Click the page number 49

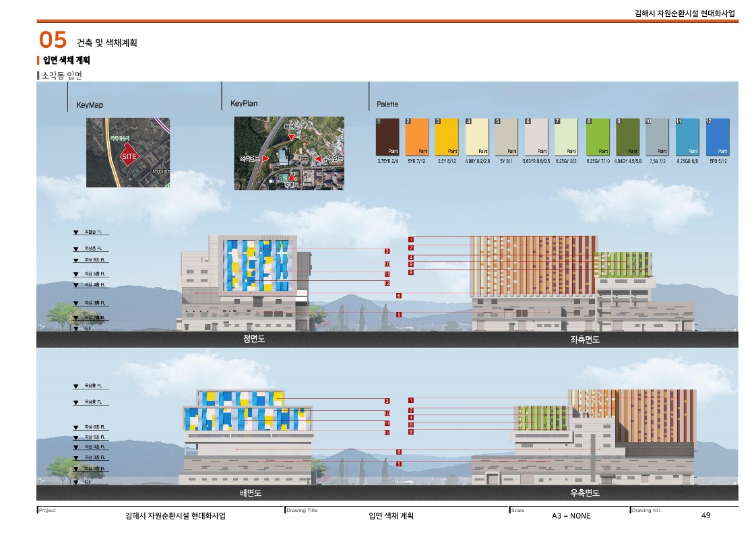706,515
